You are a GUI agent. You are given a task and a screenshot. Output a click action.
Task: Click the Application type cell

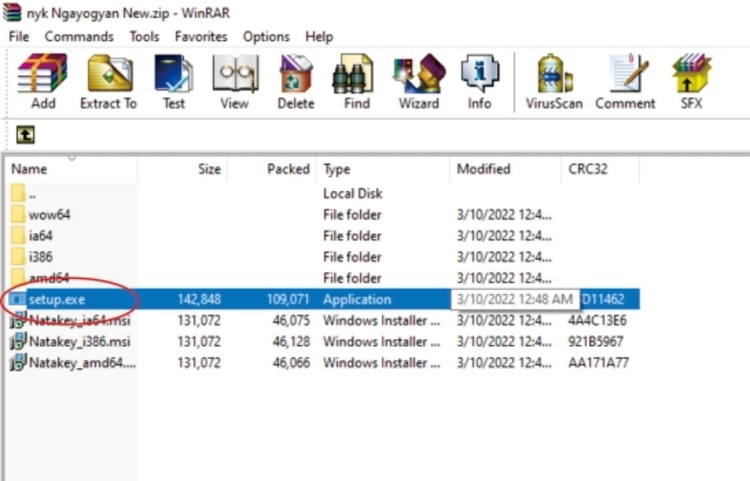[x=357, y=299]
